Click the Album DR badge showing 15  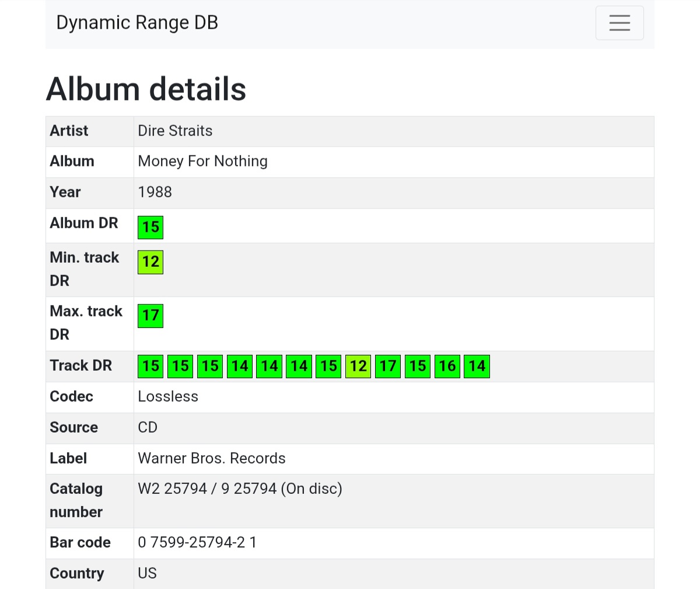coord(150,227)
